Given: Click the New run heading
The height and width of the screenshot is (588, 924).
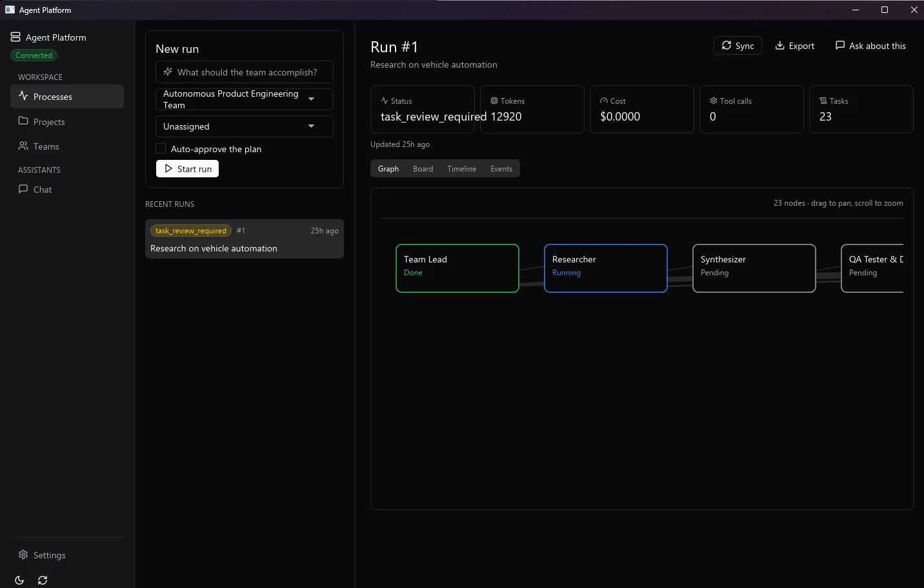Looking at the screenshot, I should coord(177,49).
